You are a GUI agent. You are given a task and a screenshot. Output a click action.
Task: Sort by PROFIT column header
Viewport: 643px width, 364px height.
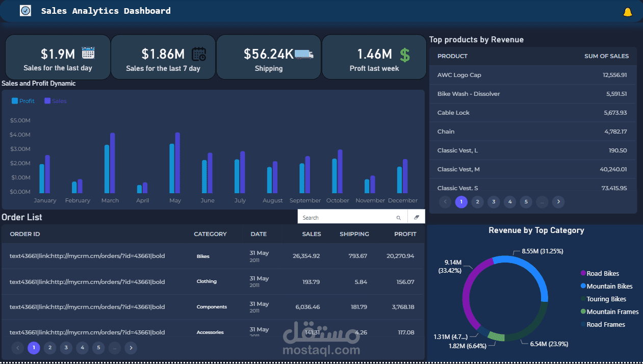tap(405, 234)
